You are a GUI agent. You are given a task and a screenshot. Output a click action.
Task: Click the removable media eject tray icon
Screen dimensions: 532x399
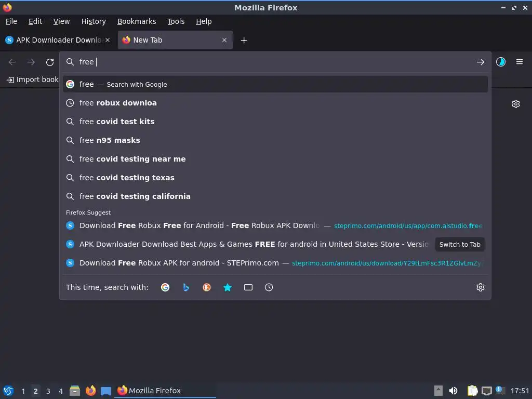tap(438, 391)
